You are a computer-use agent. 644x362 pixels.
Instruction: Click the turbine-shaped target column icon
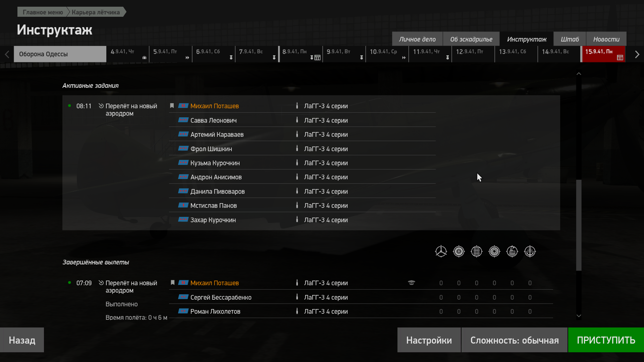[494, 251]
